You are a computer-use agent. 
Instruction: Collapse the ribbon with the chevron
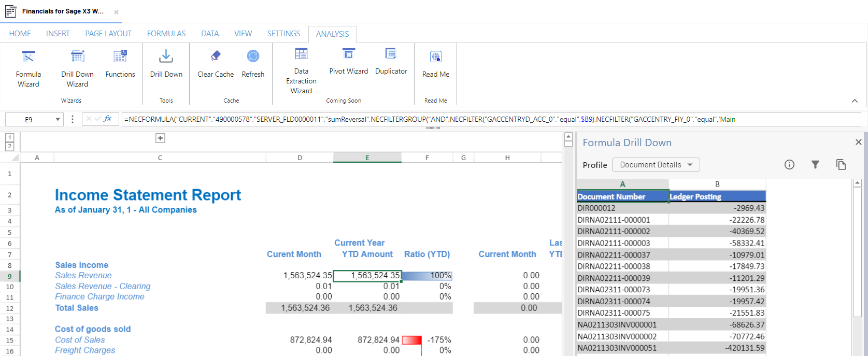coord(855,101)
